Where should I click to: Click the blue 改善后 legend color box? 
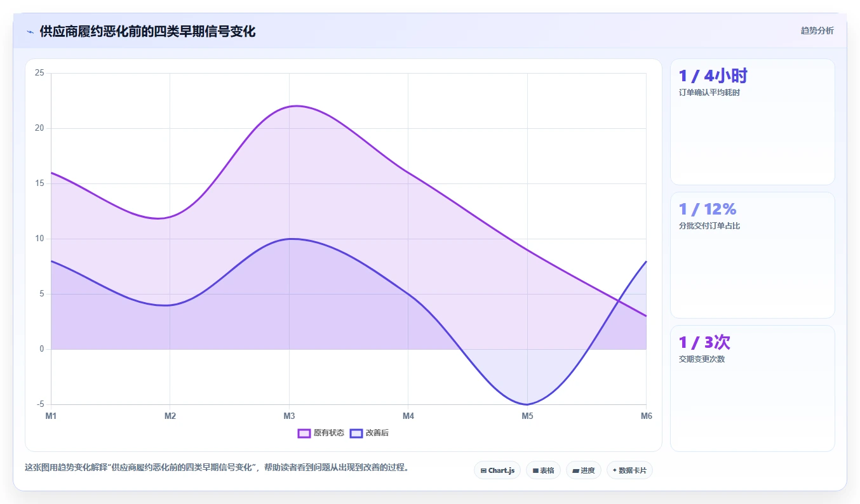356,433
